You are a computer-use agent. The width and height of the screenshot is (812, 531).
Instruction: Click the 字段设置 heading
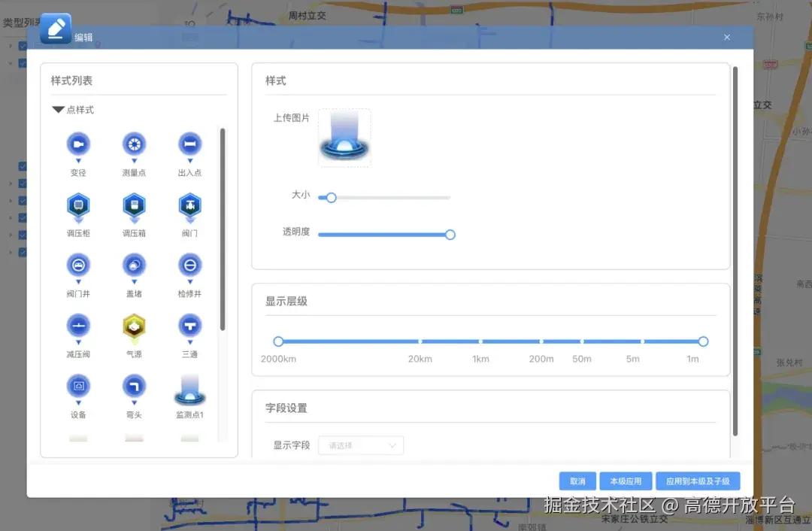click(x=286, y=408)
